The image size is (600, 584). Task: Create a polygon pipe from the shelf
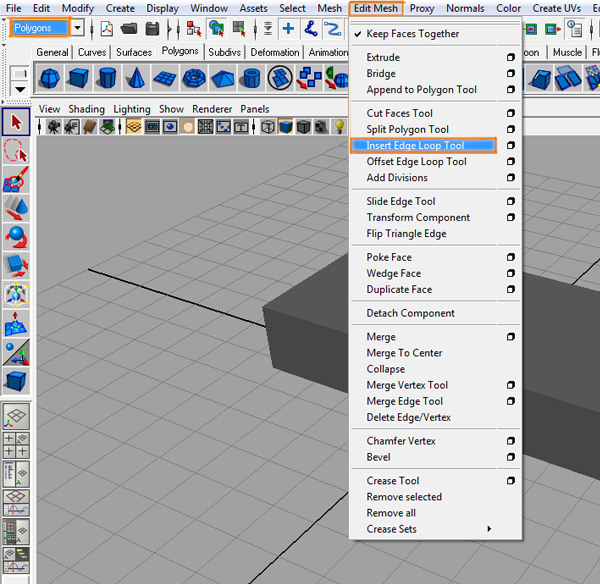pyautogui.click(x=251, y=78)
